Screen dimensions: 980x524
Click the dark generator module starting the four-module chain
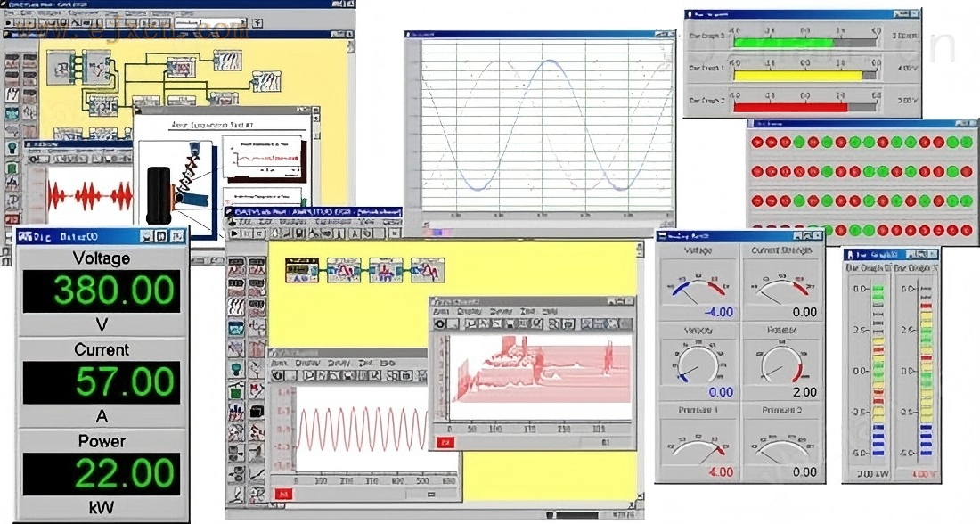pos(302,270)
